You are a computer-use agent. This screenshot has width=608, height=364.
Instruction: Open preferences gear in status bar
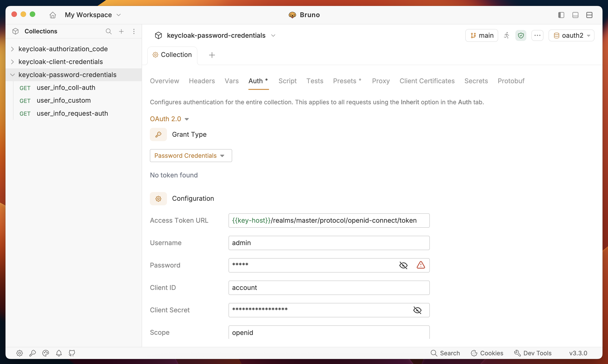[x=20, y=353]
